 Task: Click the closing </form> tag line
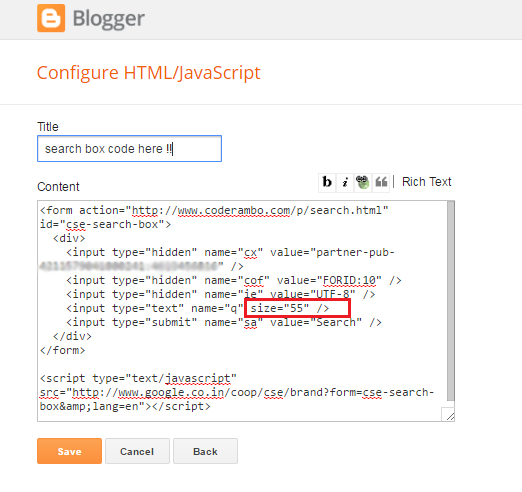(63, 350)
